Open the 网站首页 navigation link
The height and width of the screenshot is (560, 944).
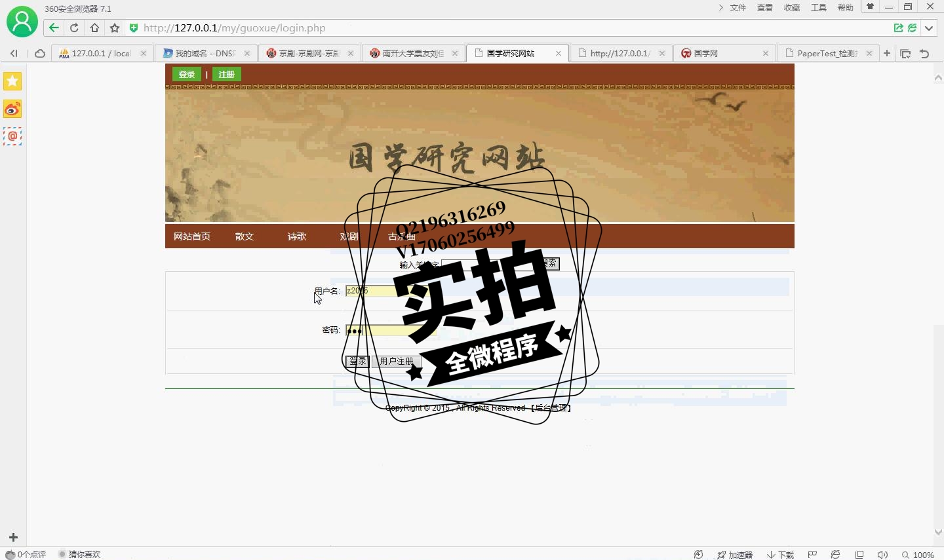point(192,236)
